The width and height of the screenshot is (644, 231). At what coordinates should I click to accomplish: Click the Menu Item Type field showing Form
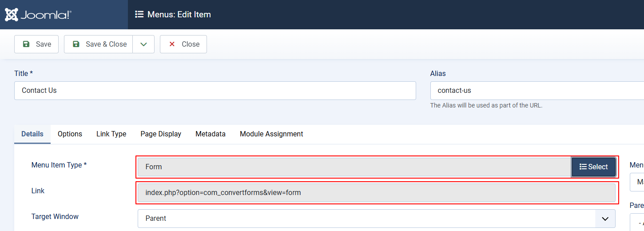pos(354,167)
